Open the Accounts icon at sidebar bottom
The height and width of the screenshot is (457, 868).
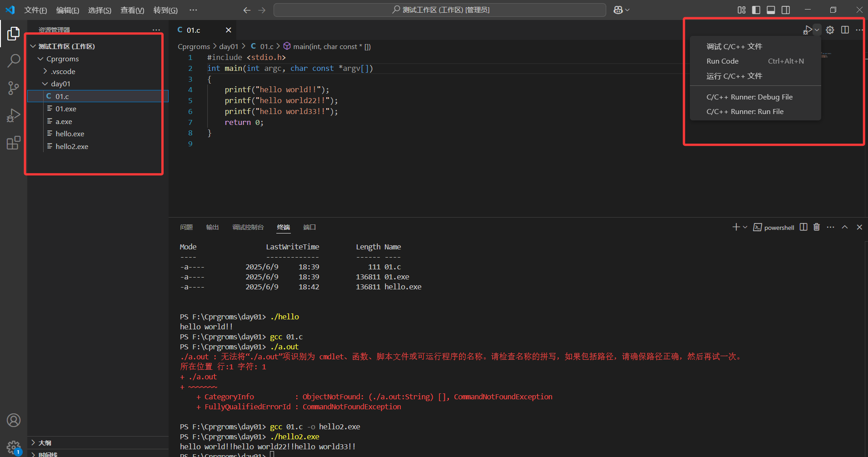pyautogui.click(x=14, y=420)
